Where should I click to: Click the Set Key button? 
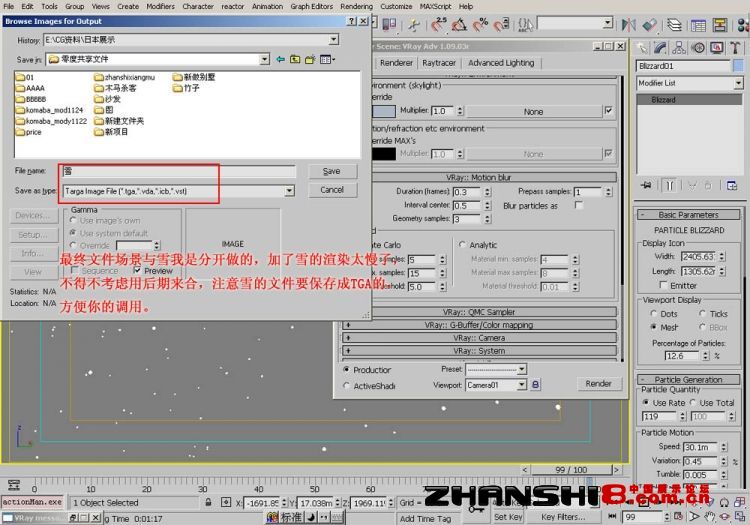[508, 517]
